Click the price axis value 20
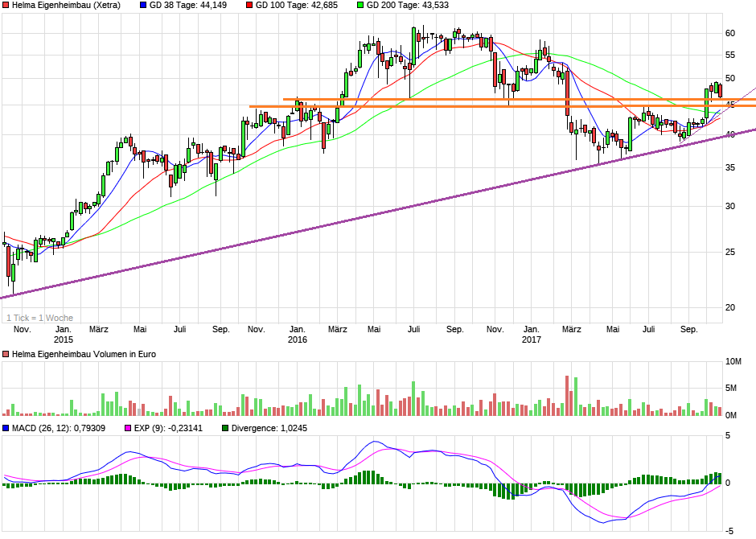This screenshot has width=756, height=539. pos(730,307)
